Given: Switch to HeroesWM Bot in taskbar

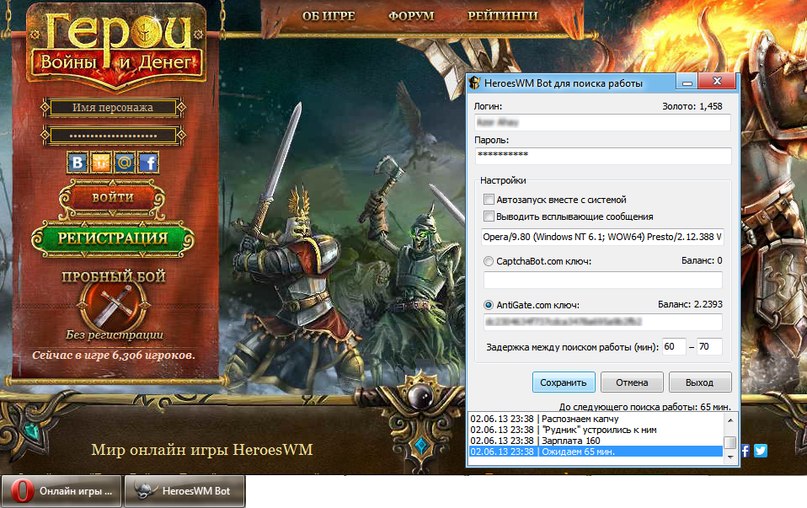Looking at the screenshot, I should click(185, 491).
